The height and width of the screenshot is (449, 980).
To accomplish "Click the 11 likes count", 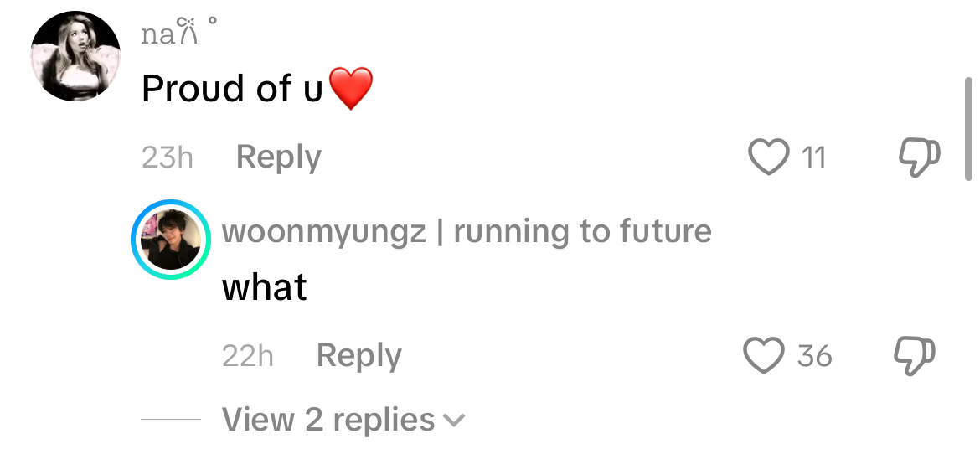I will coord(813,157).
